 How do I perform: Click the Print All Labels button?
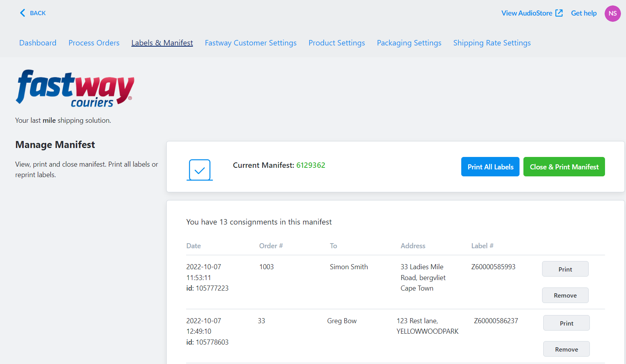click(x=490, y=167)
